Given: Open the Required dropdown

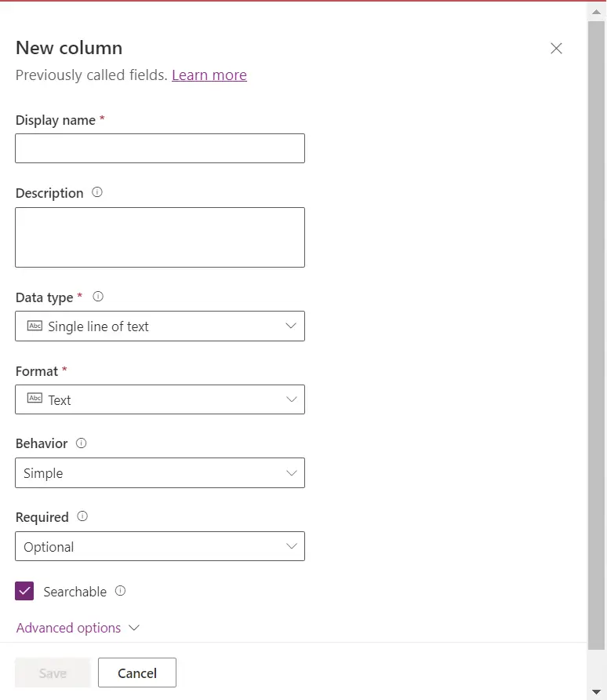Looking at the screenshot, I should click(x=291, y=546).
